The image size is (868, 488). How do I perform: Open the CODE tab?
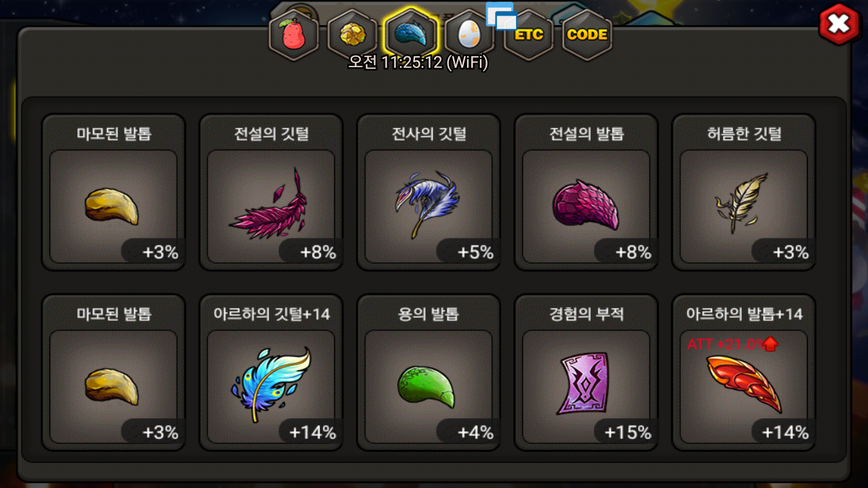587,35
